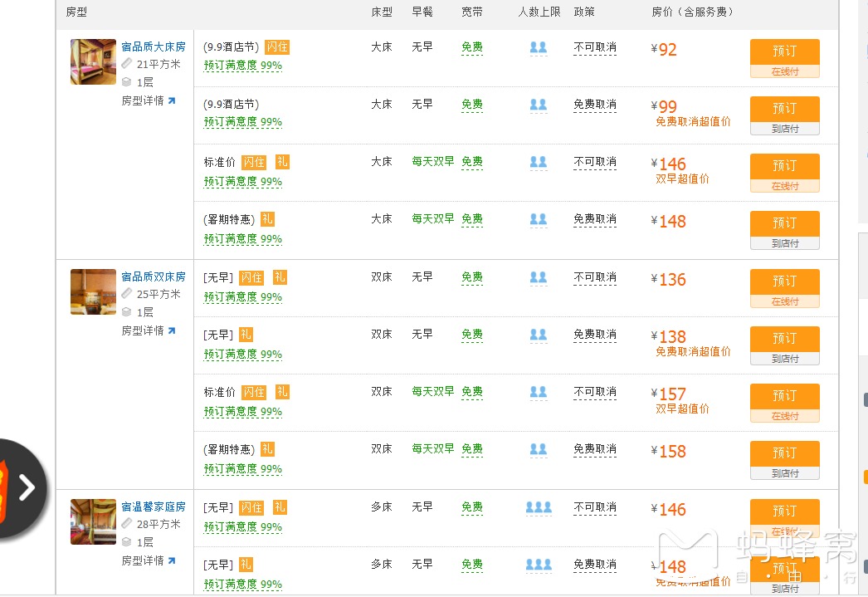The image size is (868, 597).
Task: Click 礼 gift badge on ¥146 大床 row
Action: click(282, 161)
